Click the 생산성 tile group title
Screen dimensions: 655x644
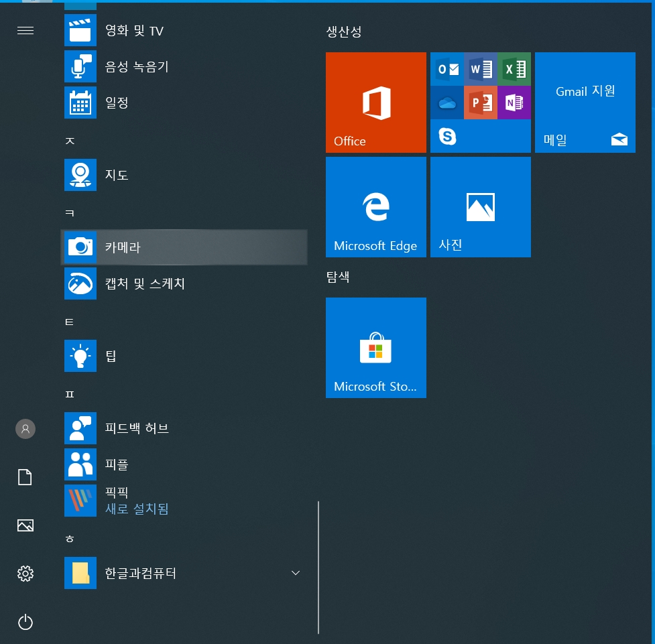coord(344,31)
